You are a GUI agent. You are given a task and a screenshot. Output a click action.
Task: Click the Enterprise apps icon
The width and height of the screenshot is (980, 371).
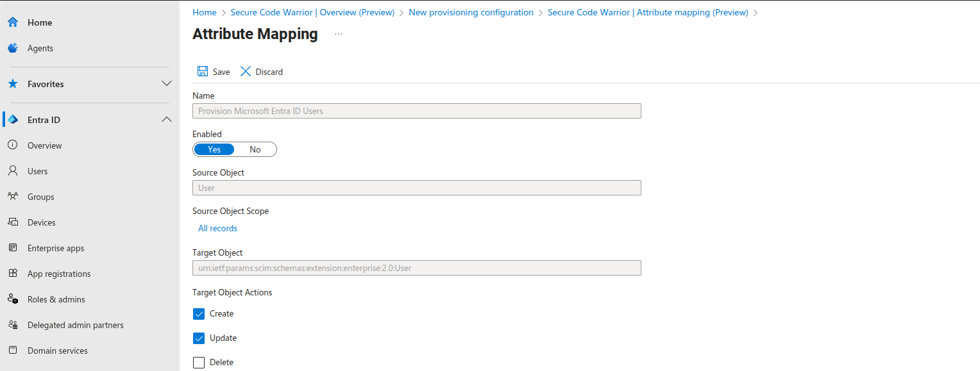tap(13, 248)
